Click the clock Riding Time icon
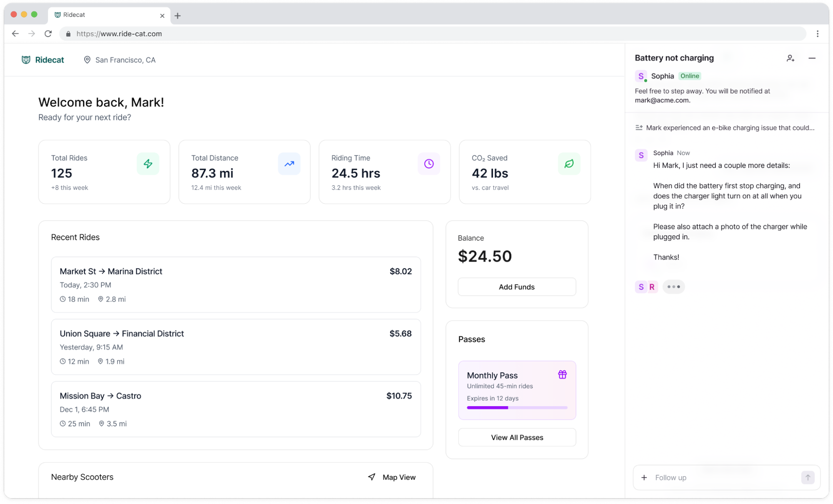 [x=429, y=164]
